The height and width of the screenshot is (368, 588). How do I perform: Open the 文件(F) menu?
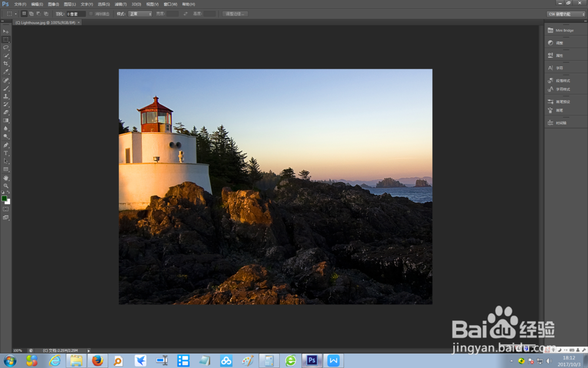click(20, 4)
